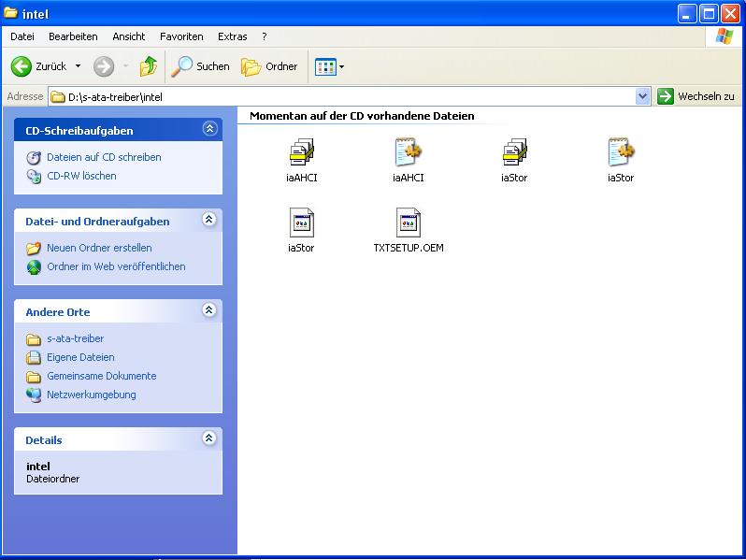
Task: Click the new folder task icon
Action: pyautogui.click(x=34, y=248)
